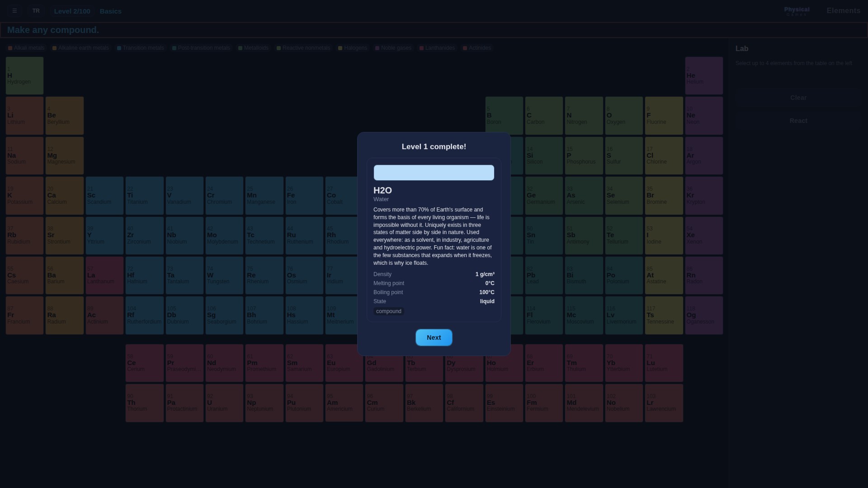Screen dimensions: 868x488
Task: Pick the Carbon element tile
Action: pos(544,116)
